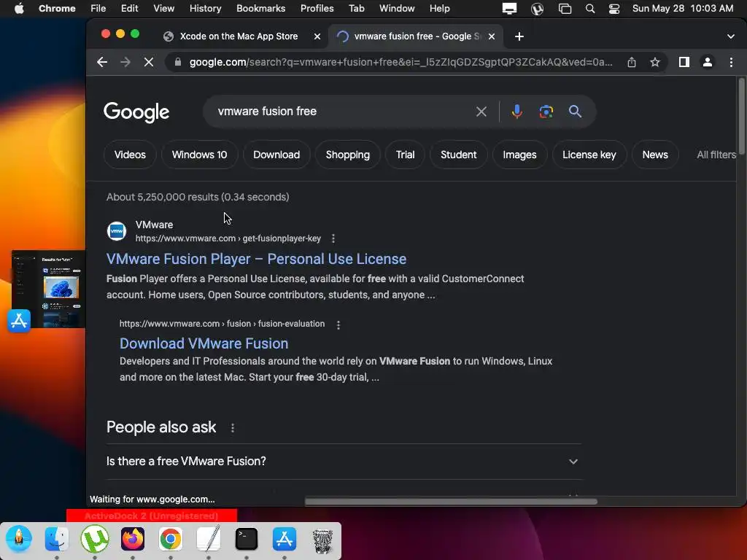Open the Chrome profile avatar menu

708,63
